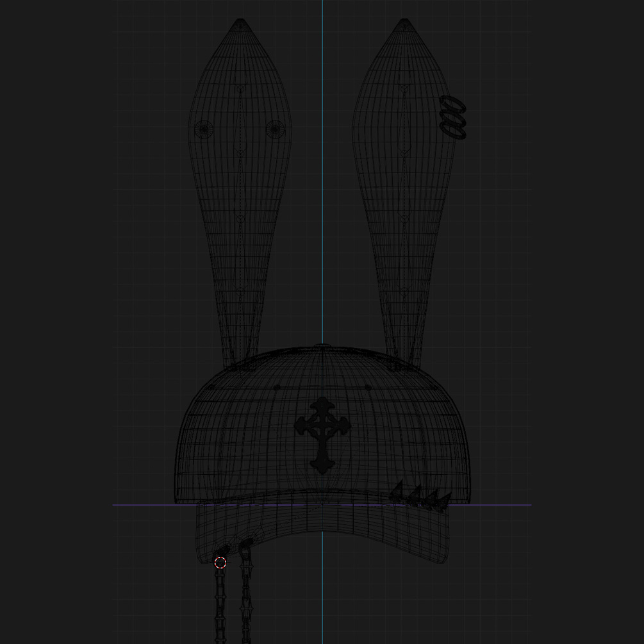Viewport: 644px width, 644px height.
Task: Select the ring piercings on the ear
Action: point(453,117)
